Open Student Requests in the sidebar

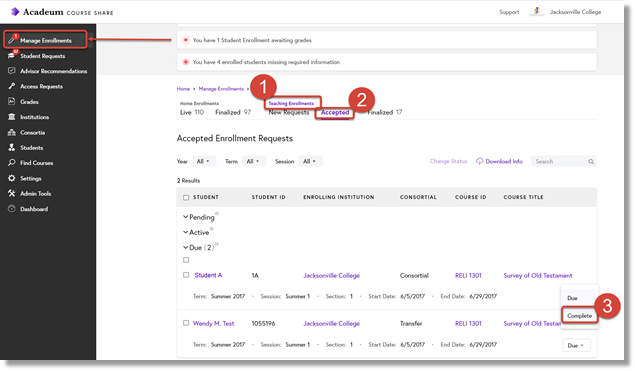[x=43, y=56]
